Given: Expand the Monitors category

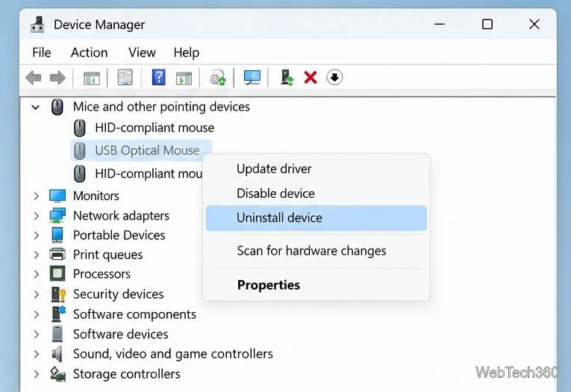Looking at the screenshot, I should (36, 196).
